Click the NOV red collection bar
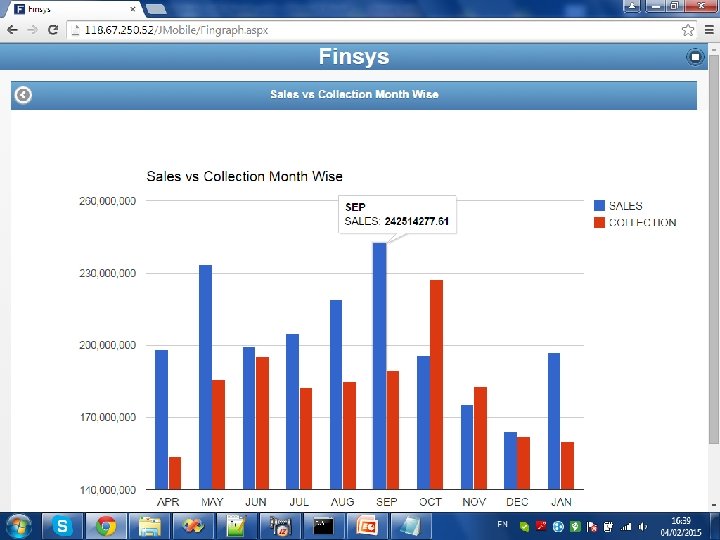720x540 pixels. pos(480,438)
